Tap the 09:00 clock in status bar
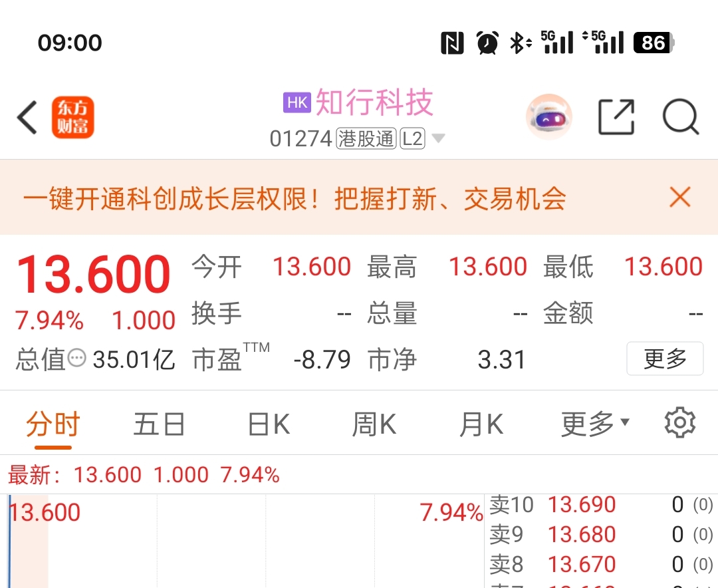This screenshot has width=718, height=588. (70, 43)
